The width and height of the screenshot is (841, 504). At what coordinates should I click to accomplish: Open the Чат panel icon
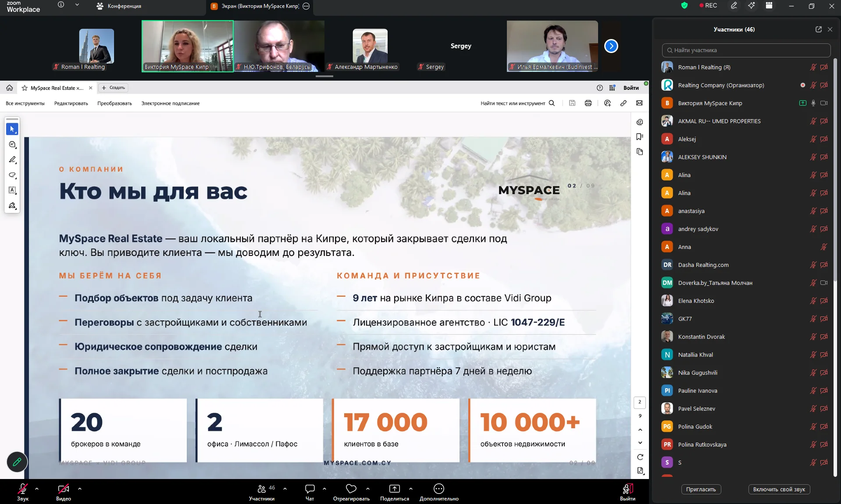tap(310, 489)
